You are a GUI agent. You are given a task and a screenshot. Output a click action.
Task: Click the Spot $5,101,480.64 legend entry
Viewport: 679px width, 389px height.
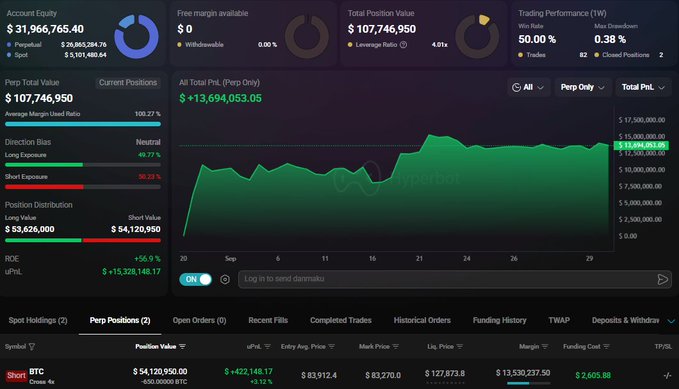pyautogui.click(x=57, y=55)
